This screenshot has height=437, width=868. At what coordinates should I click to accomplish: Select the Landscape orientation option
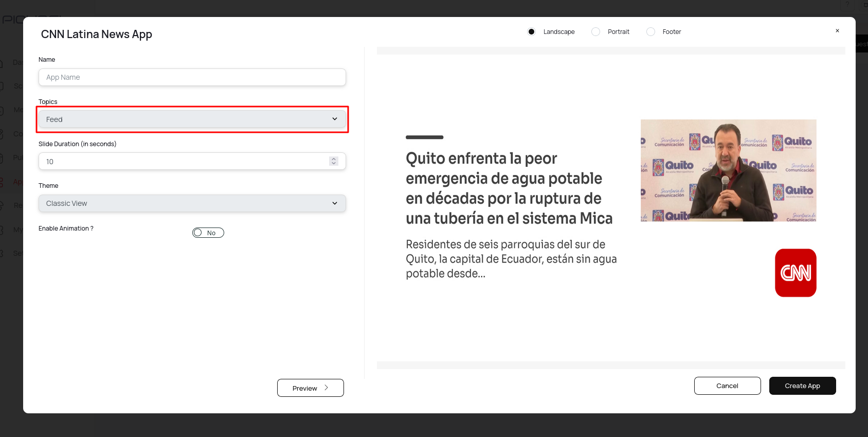click(532, 32)
